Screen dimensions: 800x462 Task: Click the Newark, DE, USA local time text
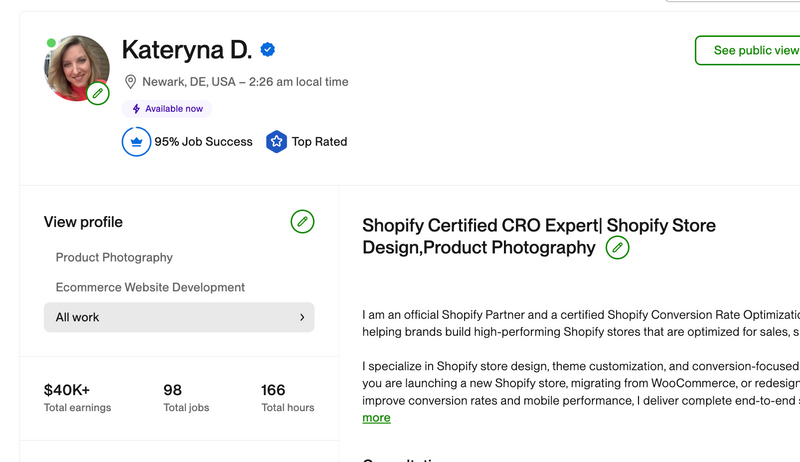(245, 82)
